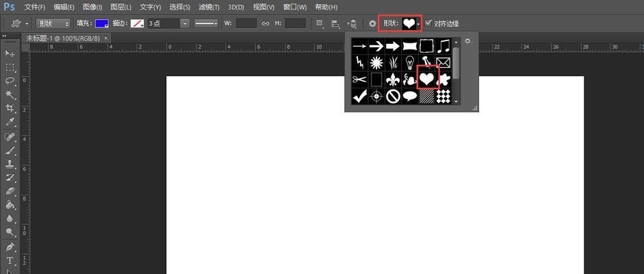644x274 pixels.
Task: Choose the fleur-de-lis shape
Action: pyautogui.click(x=393, y=79)
